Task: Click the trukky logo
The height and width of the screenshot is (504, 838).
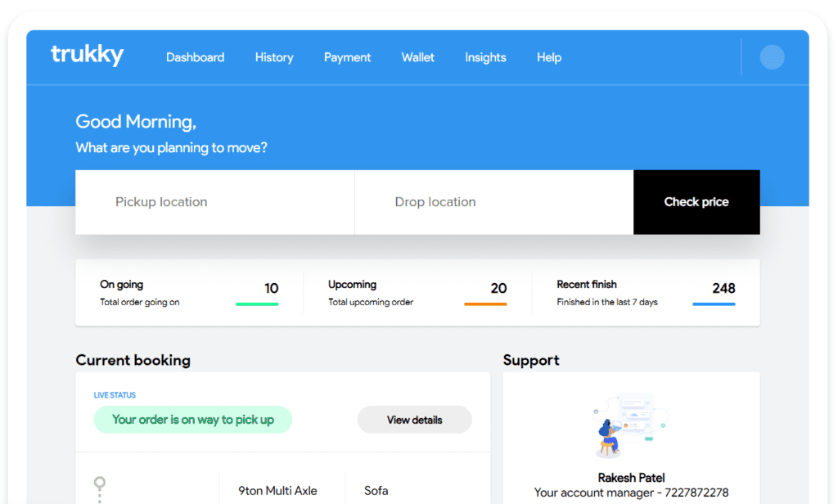Action: click(87, 55)
